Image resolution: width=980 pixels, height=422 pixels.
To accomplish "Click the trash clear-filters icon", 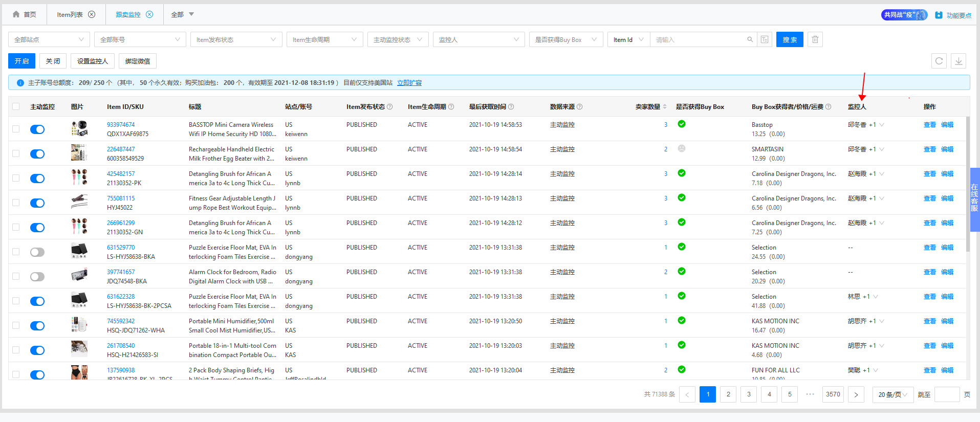I will (x=815, y=39).
